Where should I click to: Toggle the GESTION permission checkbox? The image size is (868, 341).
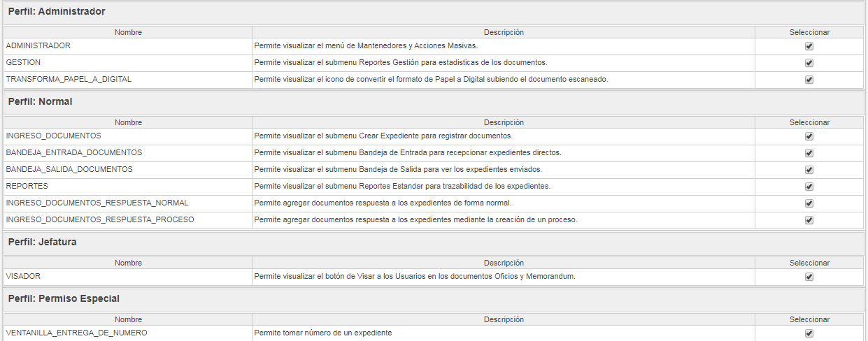(809, 63)
